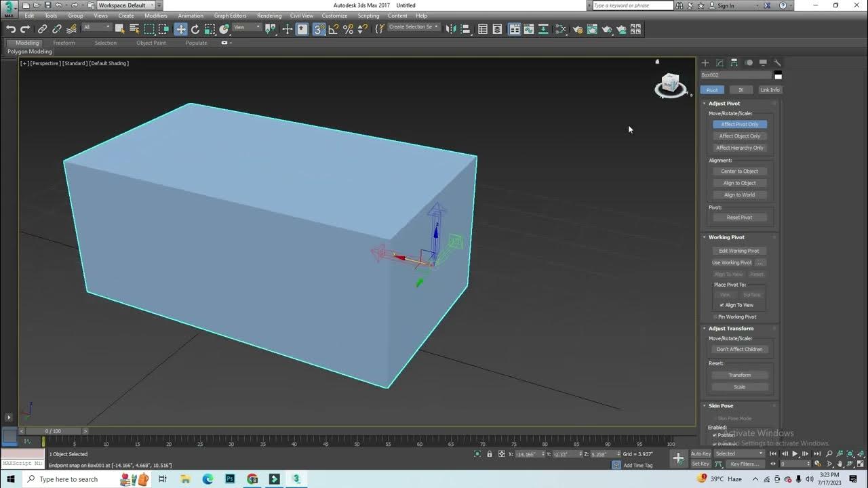Choose the Rectangular Selection Region tool
The height and width of the screenshot is (488, 868).
point(149,29)
